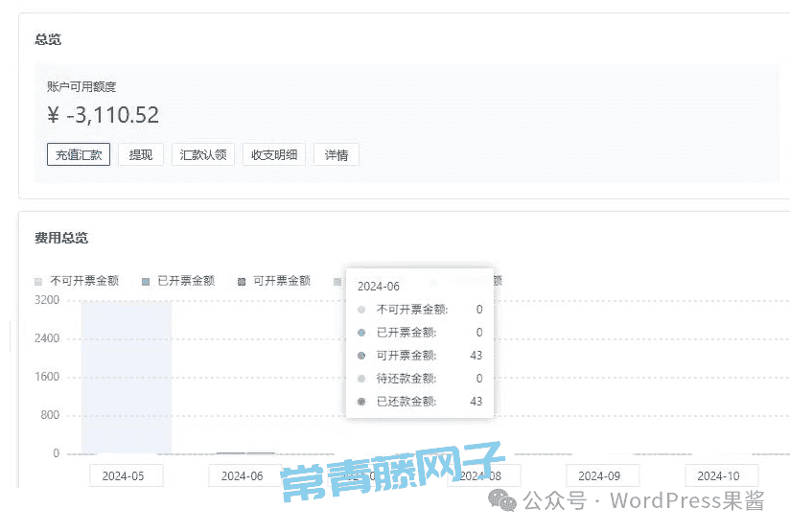This screenshot has width=790, height=532.
Task: Click the 详情 details button
Action: [x=337, y=154]
